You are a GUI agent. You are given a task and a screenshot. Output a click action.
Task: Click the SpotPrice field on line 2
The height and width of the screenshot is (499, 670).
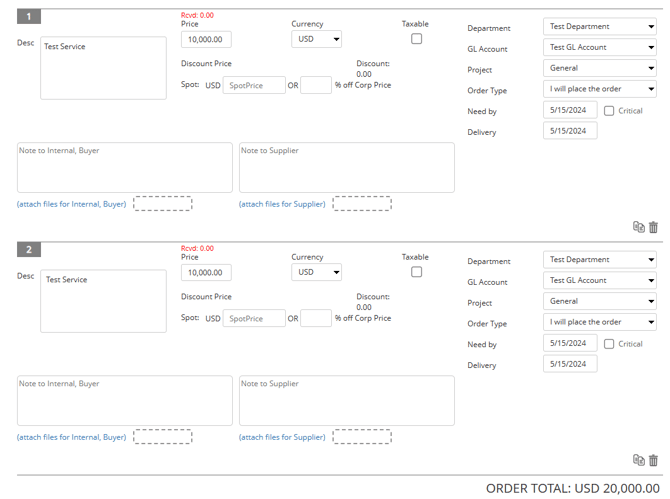click(x=254, y=319)
